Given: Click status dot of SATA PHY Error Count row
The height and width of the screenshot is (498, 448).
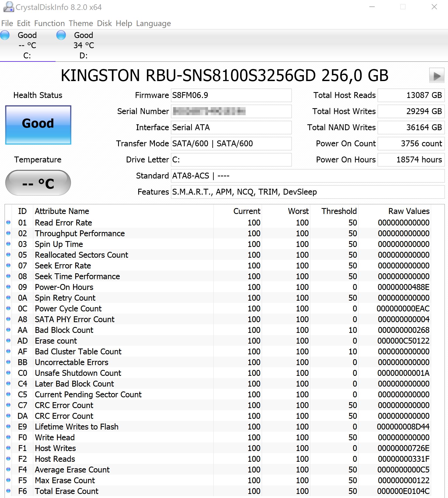Looking at the screenshot, I should (x=8, y=319).
